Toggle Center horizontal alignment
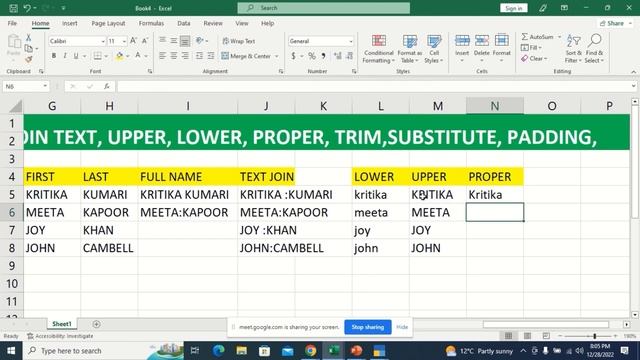Screen dimensions: 640x360 click(x=174, y=56)
